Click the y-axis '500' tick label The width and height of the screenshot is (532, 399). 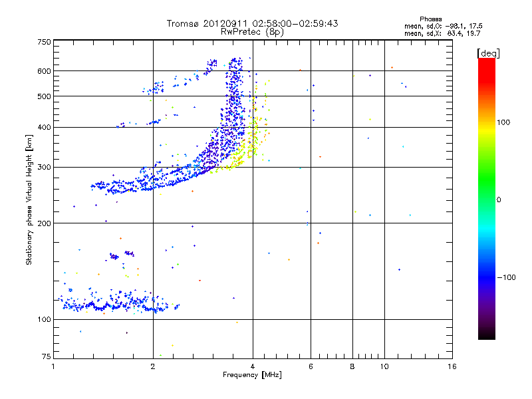[44, 96]
